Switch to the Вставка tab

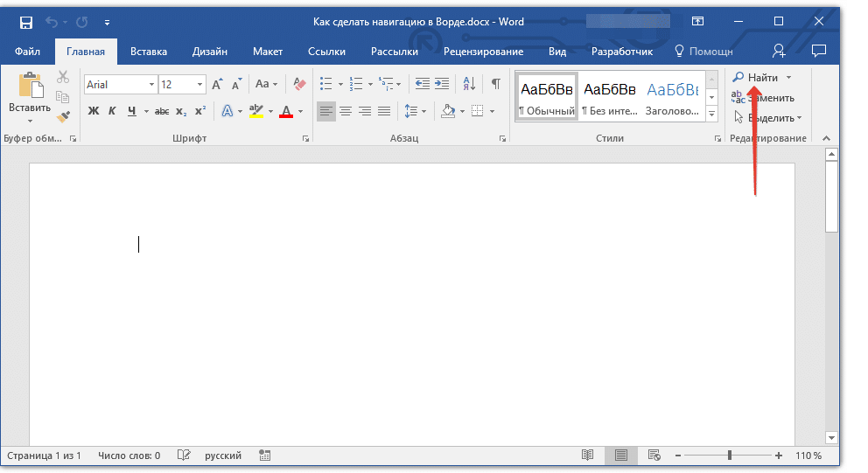pyautogui.click(x=149, y=52)
